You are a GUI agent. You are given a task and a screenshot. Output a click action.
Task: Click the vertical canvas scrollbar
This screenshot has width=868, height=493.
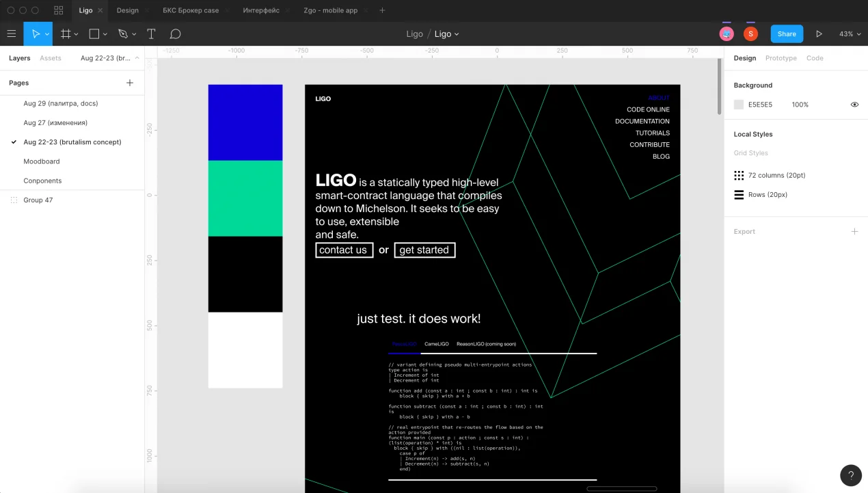(x=719, y=87)
